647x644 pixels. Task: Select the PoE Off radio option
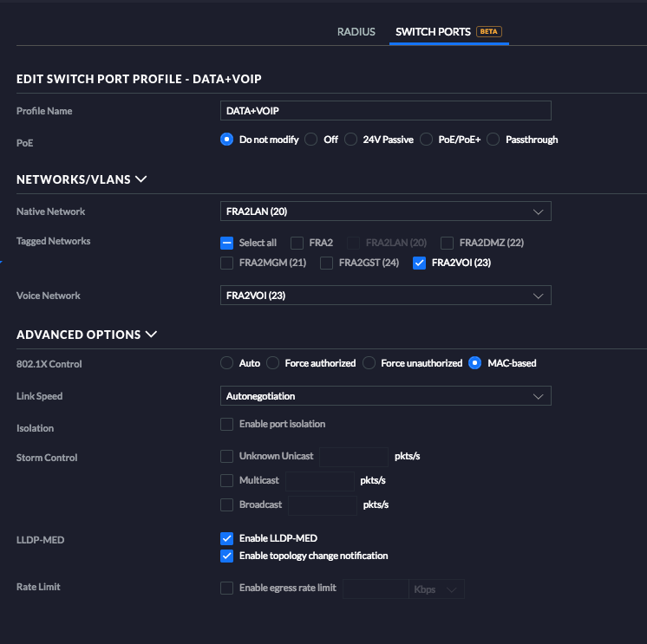coord(310,140)
